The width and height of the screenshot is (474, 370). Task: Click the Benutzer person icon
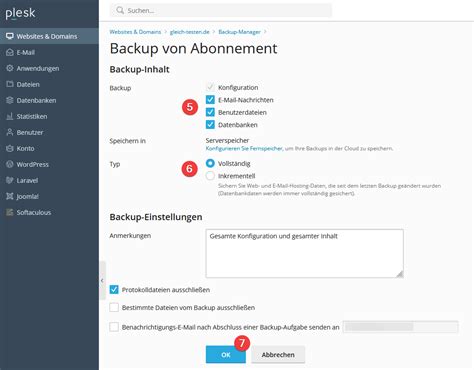[x=10, y=132]
